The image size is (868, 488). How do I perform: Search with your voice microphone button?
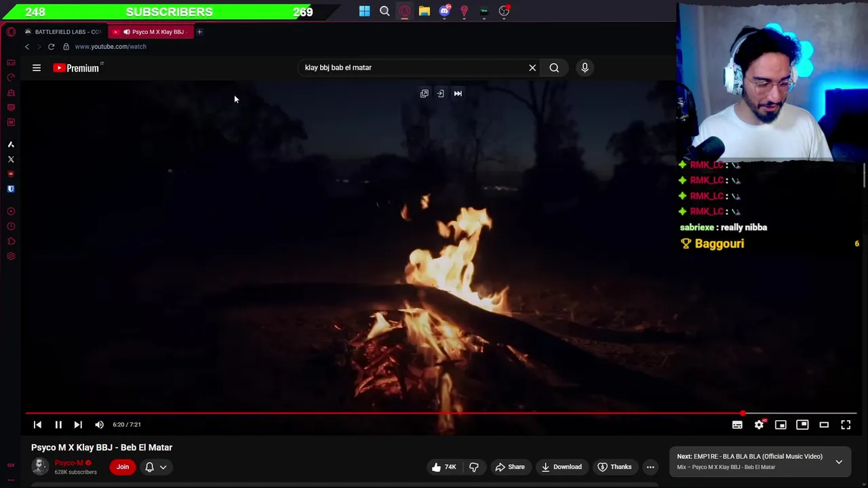585,68
